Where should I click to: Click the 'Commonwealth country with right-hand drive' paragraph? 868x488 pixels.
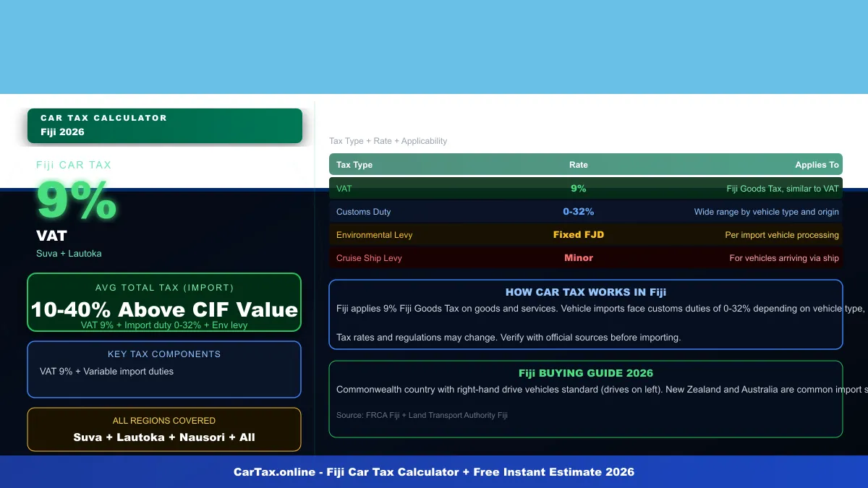click(x=602, y=390)
